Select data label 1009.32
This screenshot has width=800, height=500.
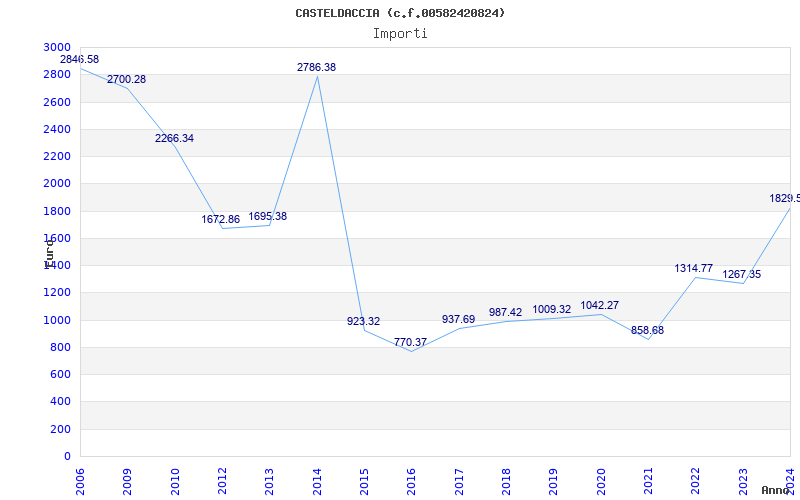(552, 310)
